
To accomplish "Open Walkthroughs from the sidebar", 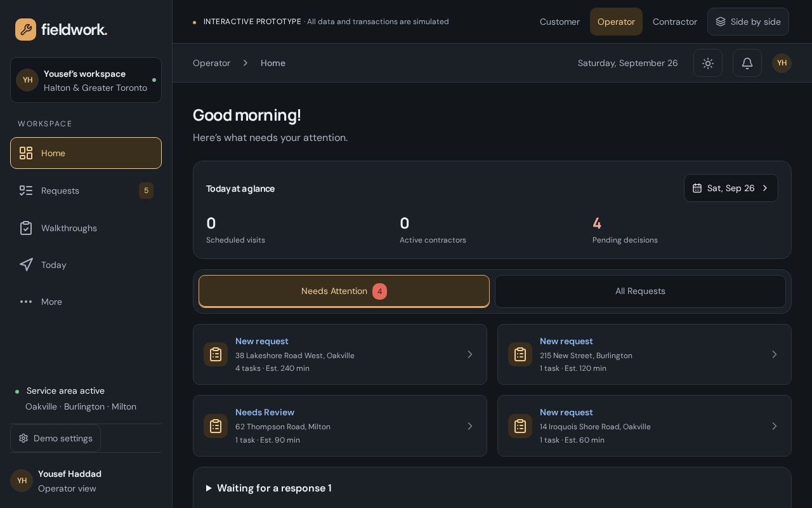I will pyautogui.click(x=86, y=228).
